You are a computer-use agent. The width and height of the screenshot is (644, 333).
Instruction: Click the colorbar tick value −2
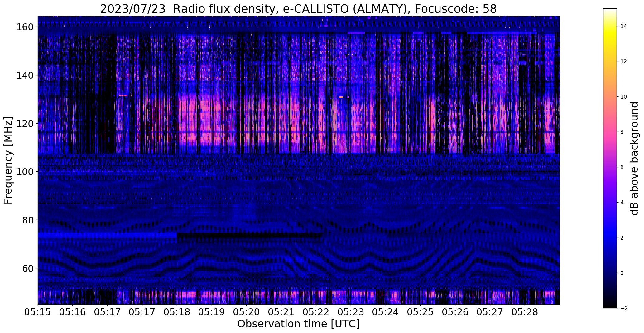624,308
